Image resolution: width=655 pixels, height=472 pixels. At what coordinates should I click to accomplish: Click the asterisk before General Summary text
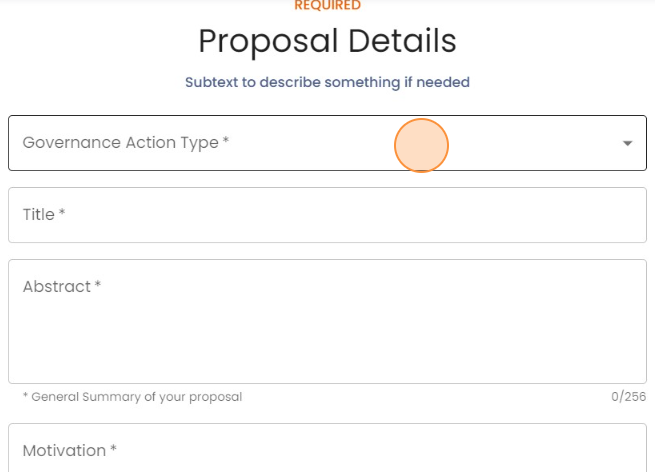(25, 397)
